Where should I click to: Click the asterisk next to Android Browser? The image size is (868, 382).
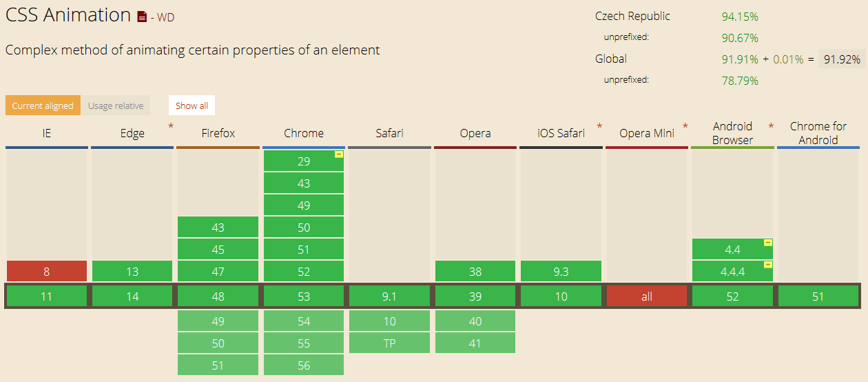[x=771, y=126]
